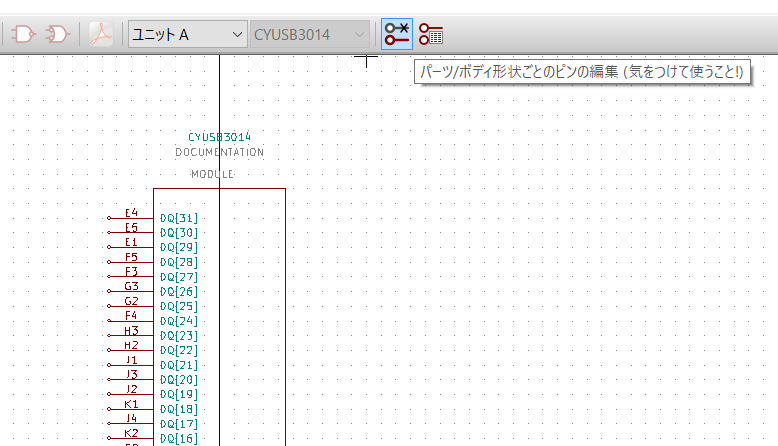Select the normal body style gate icon
Viewport: 778px width, 446px height.
point(23,34)
